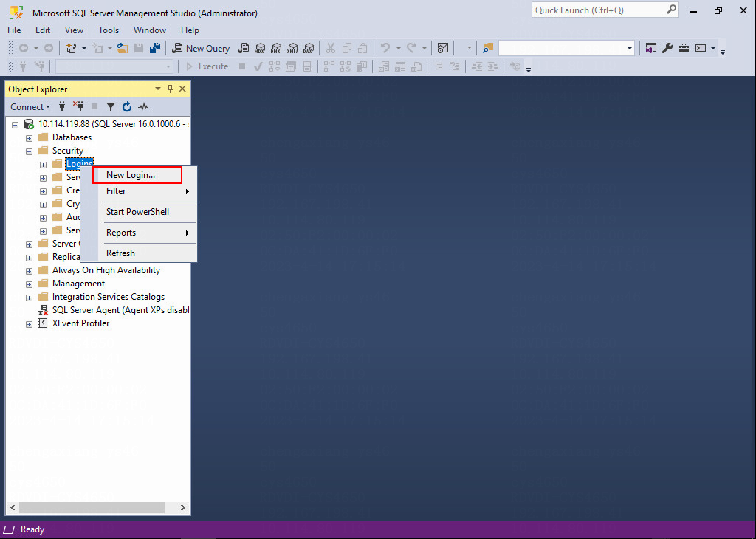
Task: Select Always On High Availability item
Action: [x=106, y=270]
